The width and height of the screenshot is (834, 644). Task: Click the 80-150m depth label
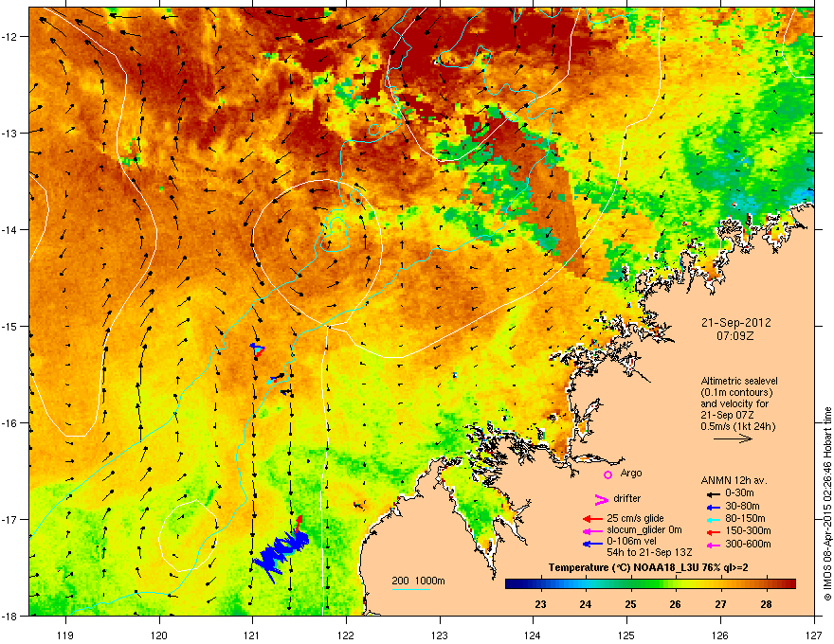[x=745, y=519]
